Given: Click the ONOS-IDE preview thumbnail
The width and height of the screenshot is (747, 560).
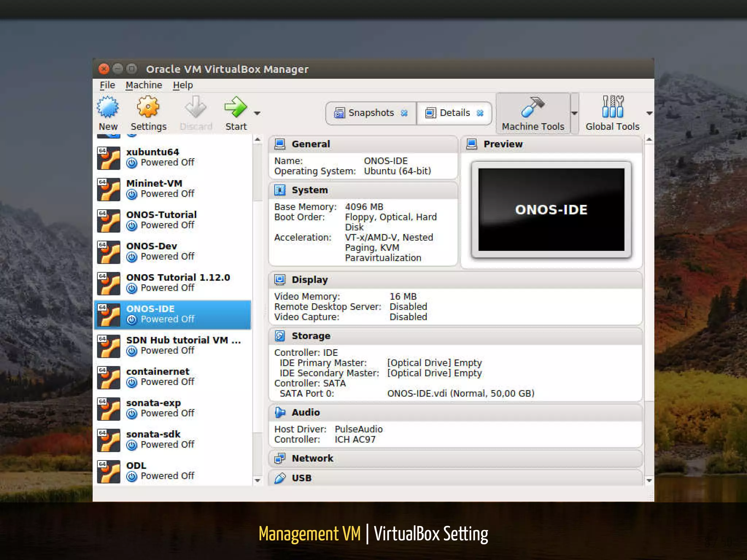Looking at the screenshot, I should click(x=551, y=210).
